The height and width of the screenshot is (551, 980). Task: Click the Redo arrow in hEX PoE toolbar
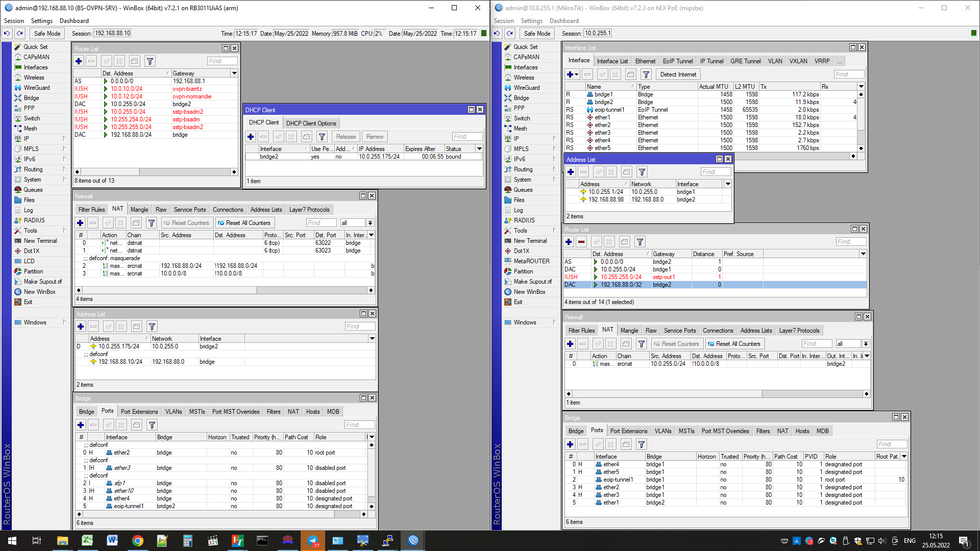point(509,34)
